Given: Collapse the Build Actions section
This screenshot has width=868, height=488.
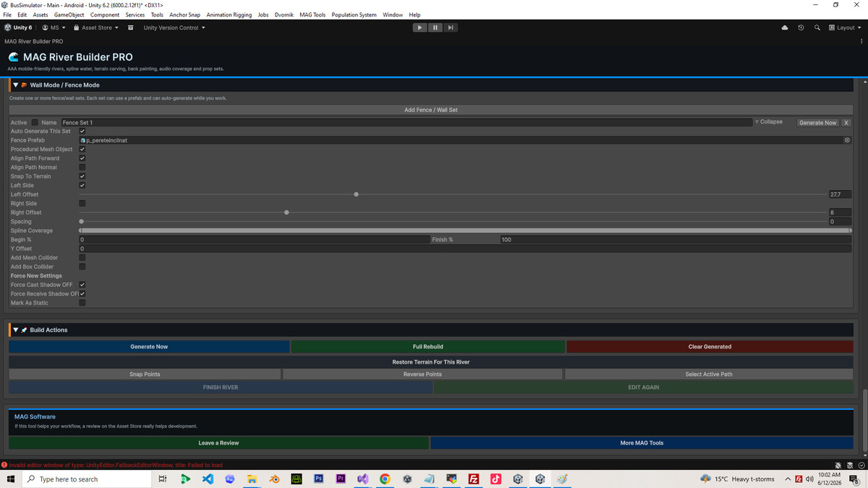Looking at the screenshot, I should click(15, 330).
